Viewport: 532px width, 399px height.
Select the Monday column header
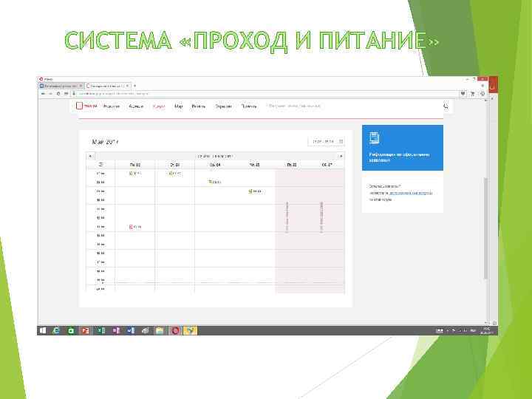pos(135,165)
